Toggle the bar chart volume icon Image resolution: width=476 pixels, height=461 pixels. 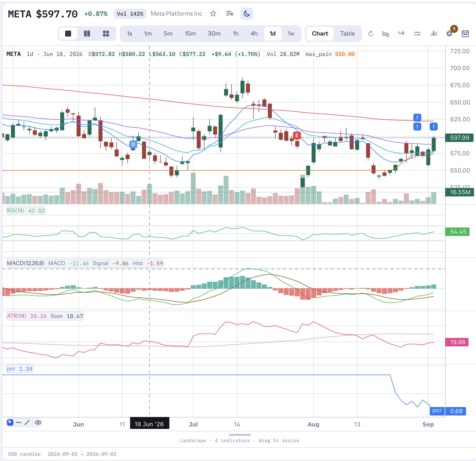(433, 34)
